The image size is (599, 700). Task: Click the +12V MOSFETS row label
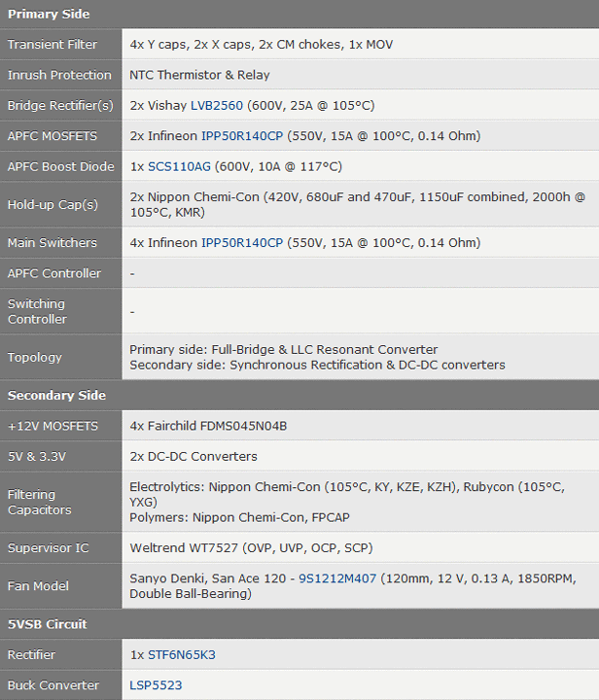click(53, 426)
